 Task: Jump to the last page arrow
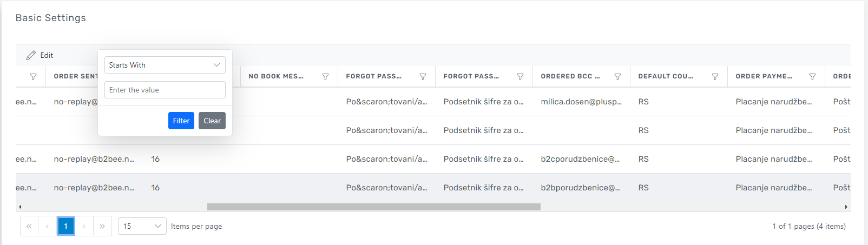[x=102, y=226]
